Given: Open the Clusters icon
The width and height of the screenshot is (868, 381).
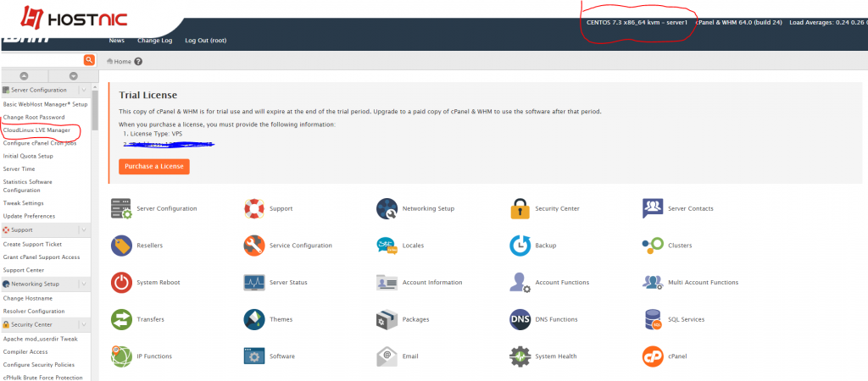Looking at the screenshot, I should tap(653, 246).
